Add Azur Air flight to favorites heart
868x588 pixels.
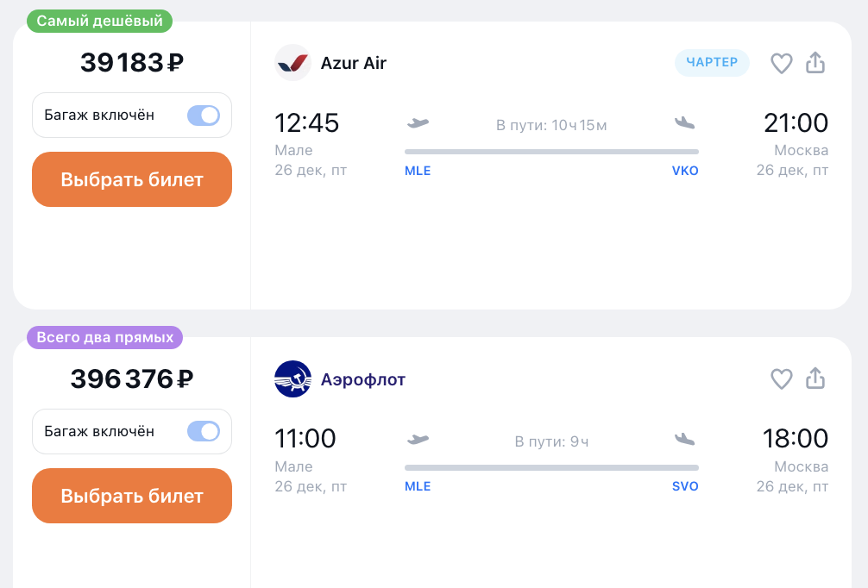[x=781, y=63]
